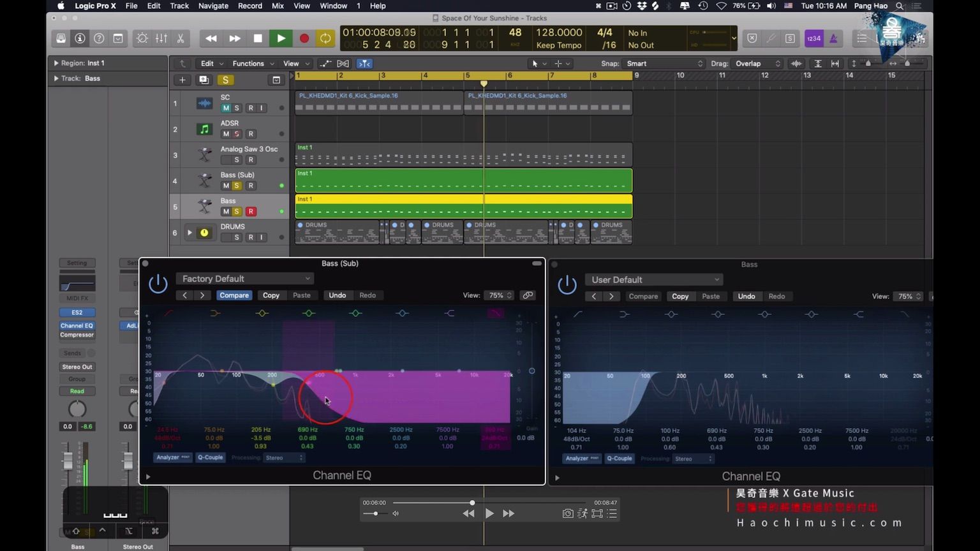Adjust the master Gain slider in Bass (Sub) EQ
The height and width of the screenshot is (551, 980).
coord(531,371)
